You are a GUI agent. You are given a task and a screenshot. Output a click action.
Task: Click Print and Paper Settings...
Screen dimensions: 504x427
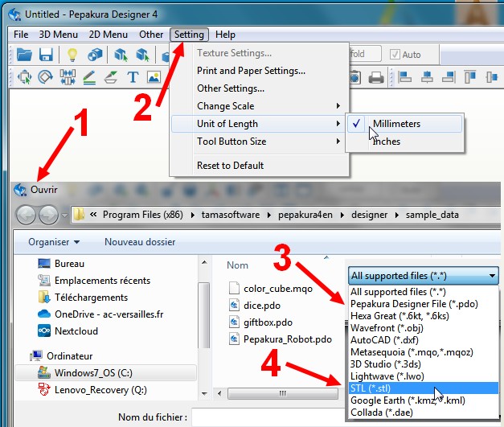260,71
